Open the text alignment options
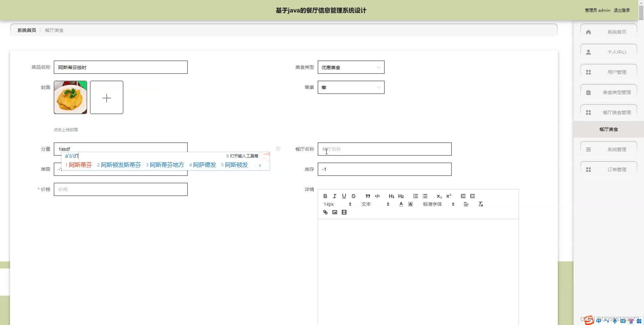Screen dimensions: 644x325 tap(466, 204)
